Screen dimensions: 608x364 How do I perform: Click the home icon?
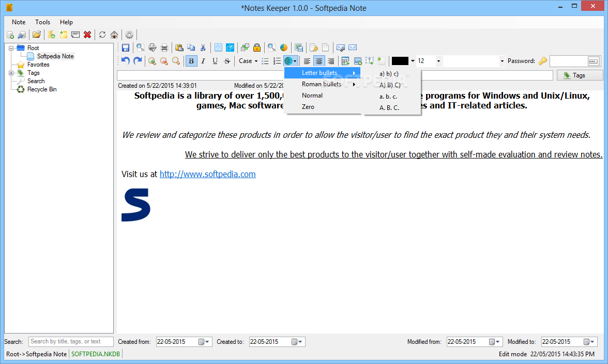coord(114,35)
